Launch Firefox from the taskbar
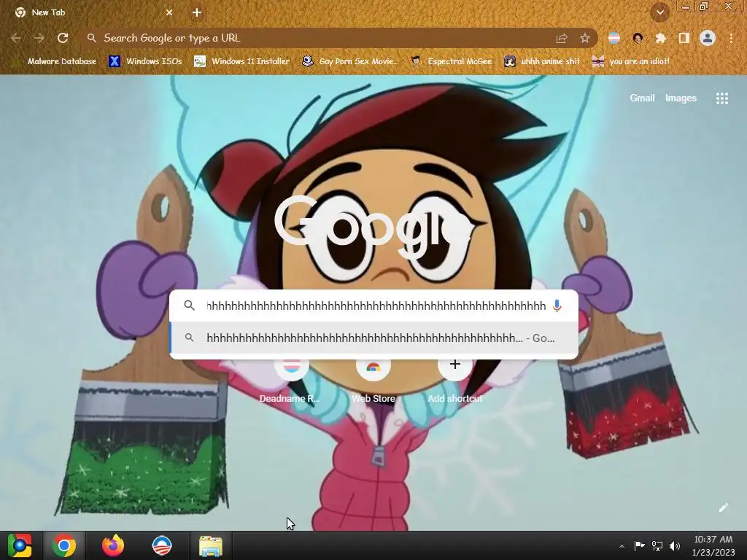Viewport: 747px width, 560px height. point(113,545)
